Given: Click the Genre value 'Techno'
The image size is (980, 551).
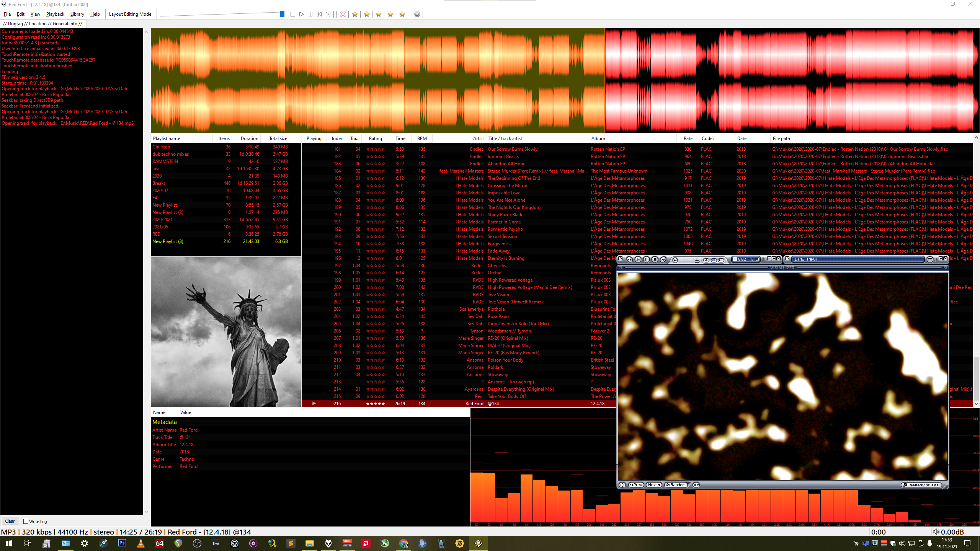Looking at the screenshot, I should (x=187, y=459).
